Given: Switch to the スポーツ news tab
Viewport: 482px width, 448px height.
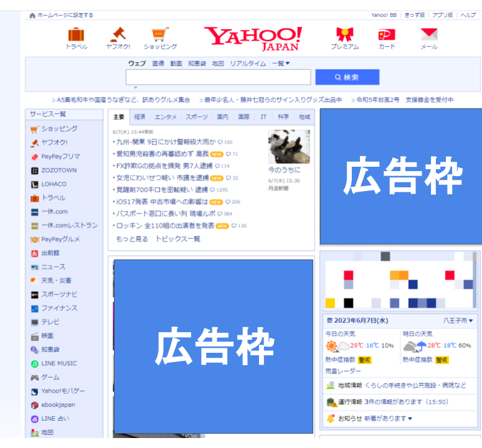Looking at the screenshot, I should (196, 117).
